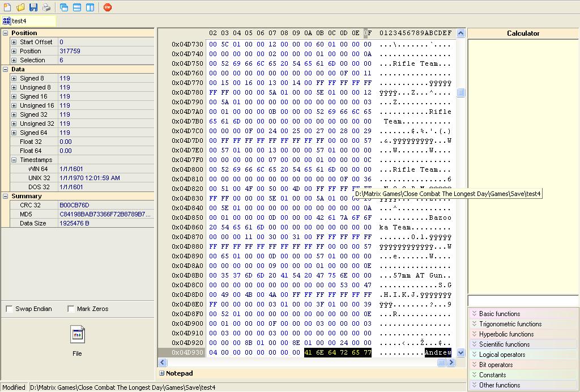The width and height of the screenshot is (580, 392).
Task: Expand Other functions list
Action: tap(523, 385)
